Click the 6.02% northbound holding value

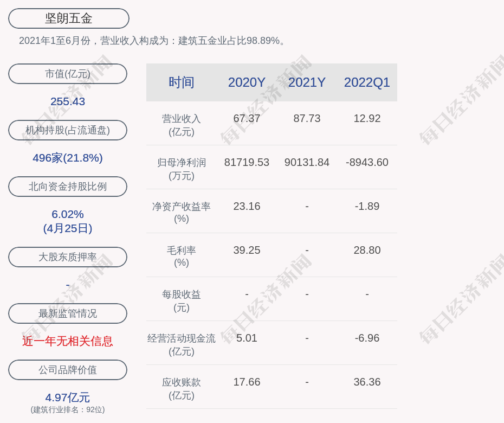[68, 214]
